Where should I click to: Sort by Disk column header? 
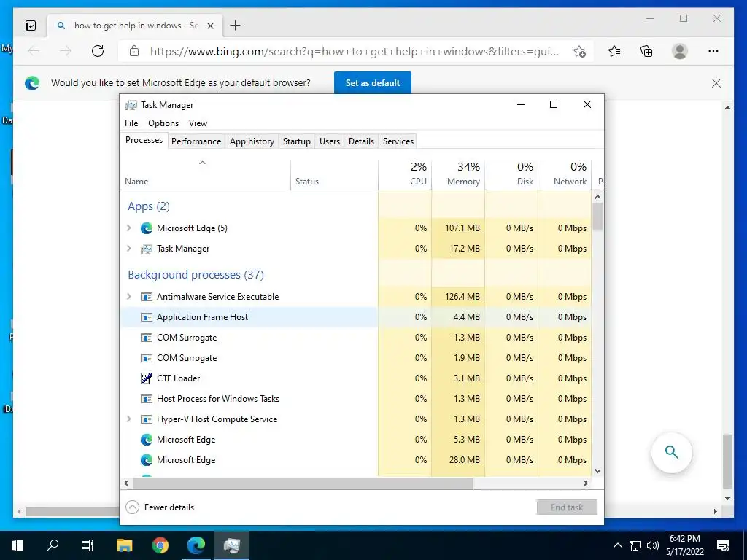[x=511, y=175]
